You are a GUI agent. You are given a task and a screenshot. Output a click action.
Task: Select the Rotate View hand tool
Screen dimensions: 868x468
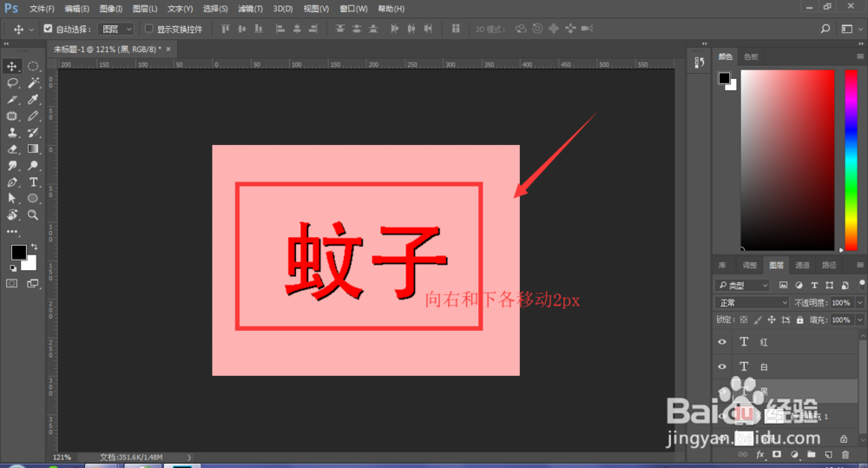pos(11,214)
